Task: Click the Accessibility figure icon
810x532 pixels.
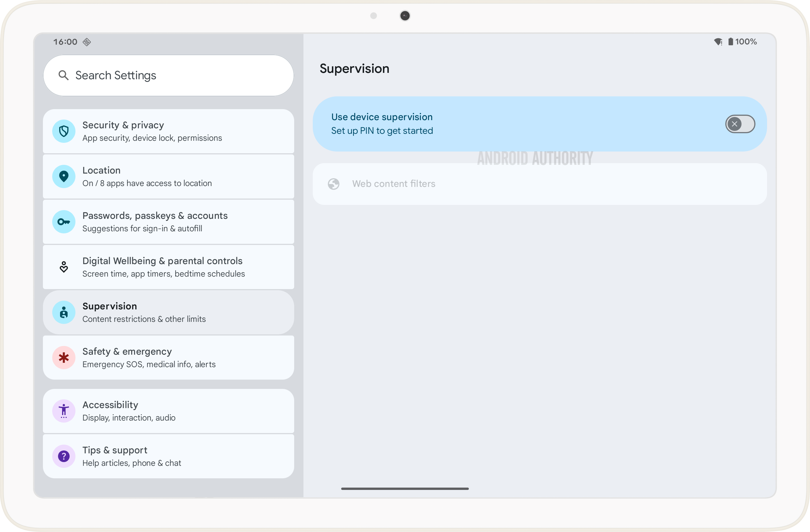Action: click(x=64, y=411)
